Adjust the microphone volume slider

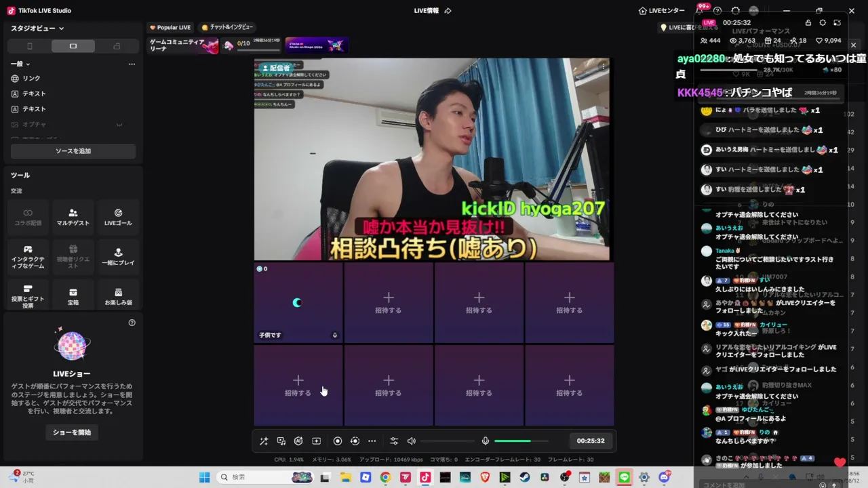pos(521,441)
